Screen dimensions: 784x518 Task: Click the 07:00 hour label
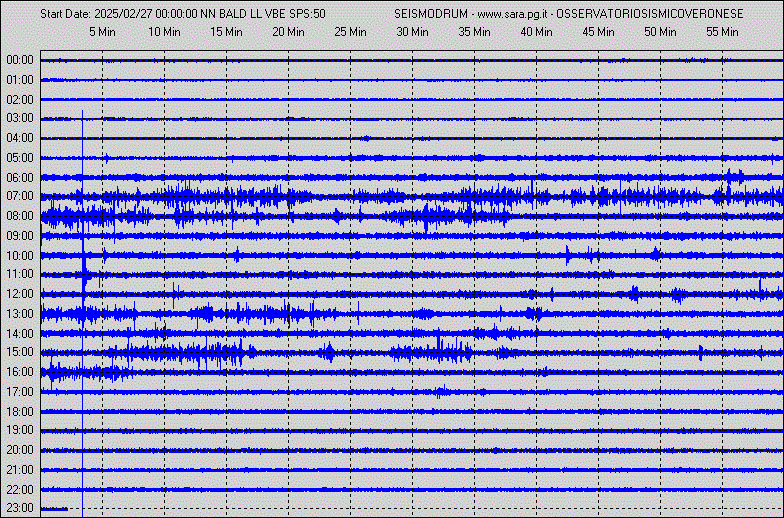[x=20, y=196]
